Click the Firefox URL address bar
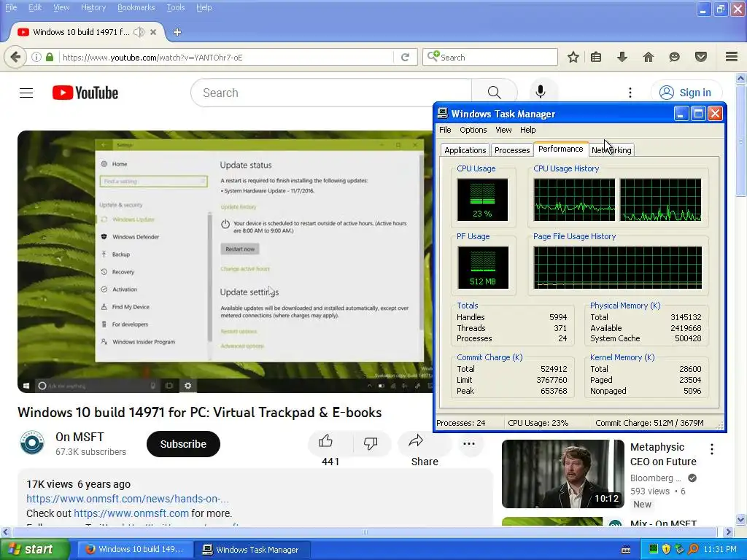 [x=226, y=57]
